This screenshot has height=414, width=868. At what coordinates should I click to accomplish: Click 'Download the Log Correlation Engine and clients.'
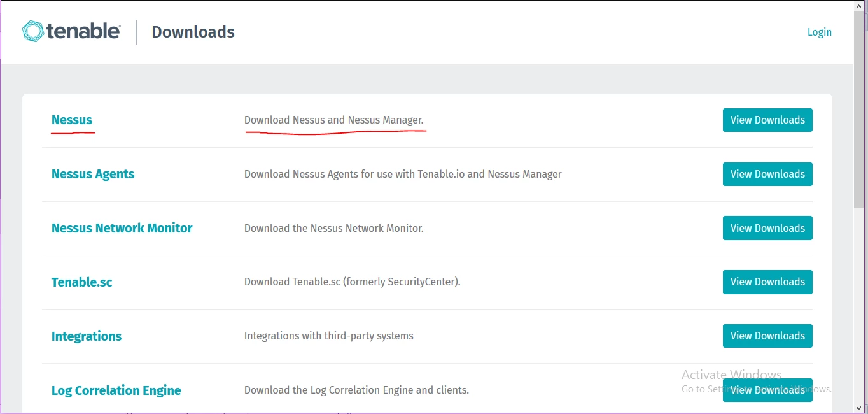point(356,390)
